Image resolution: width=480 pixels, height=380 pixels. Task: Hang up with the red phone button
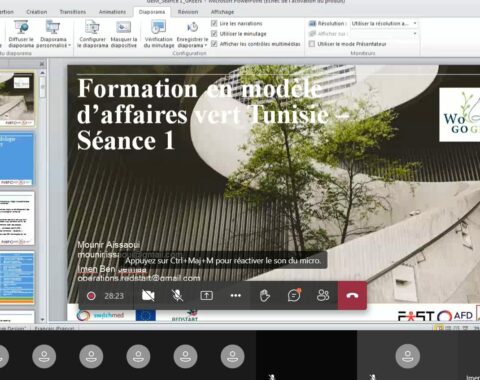(352, 295)
